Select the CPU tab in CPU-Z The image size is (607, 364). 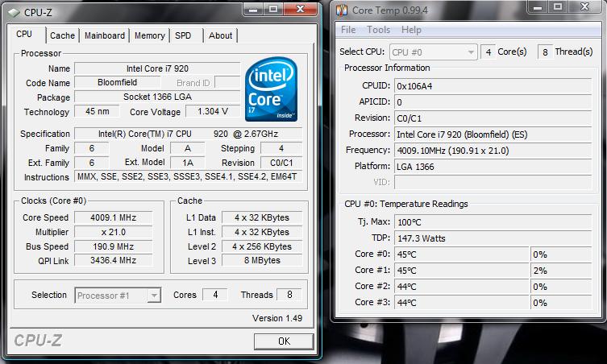(x=24, y=34)
